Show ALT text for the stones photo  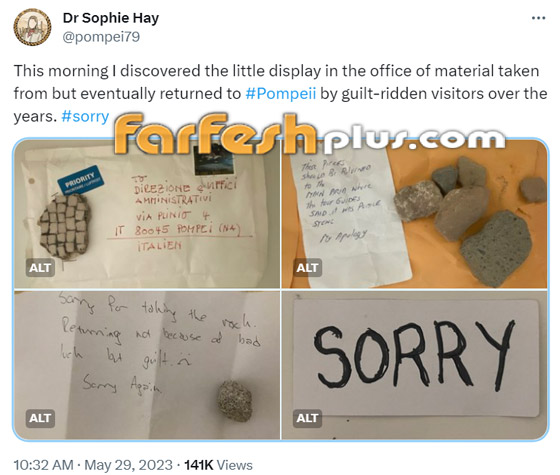(307, 268)
